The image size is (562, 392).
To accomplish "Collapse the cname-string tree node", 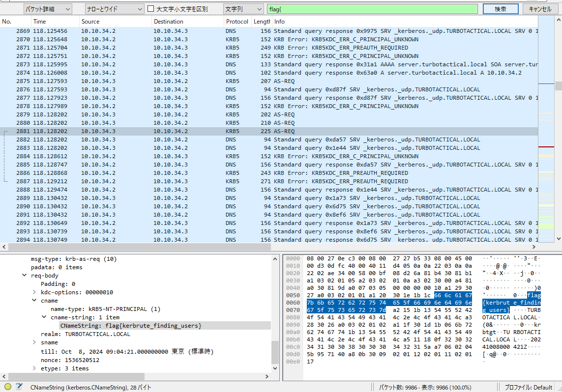I will (x=44, y=317).
